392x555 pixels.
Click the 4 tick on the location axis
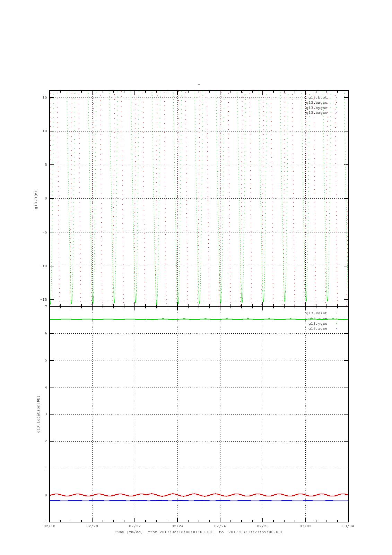(x=46, y=387)
